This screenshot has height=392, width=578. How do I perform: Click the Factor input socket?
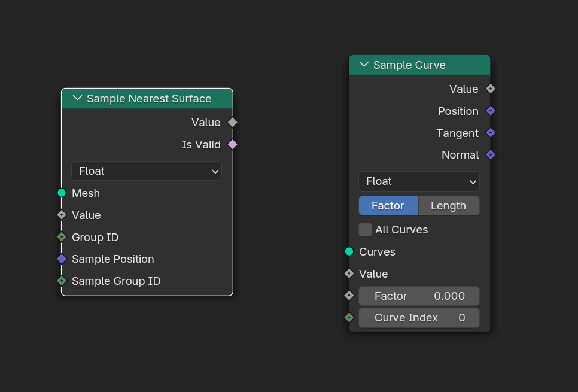[349, 296]
